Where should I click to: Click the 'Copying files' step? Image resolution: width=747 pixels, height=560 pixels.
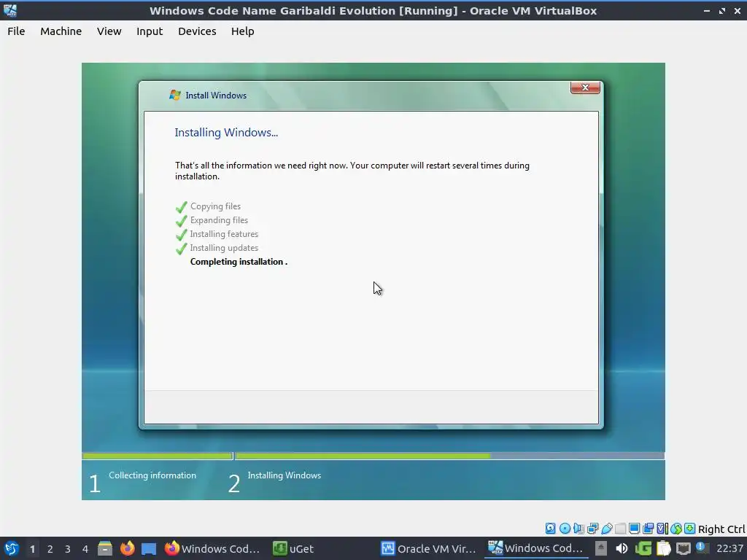[x=215, y=206]
